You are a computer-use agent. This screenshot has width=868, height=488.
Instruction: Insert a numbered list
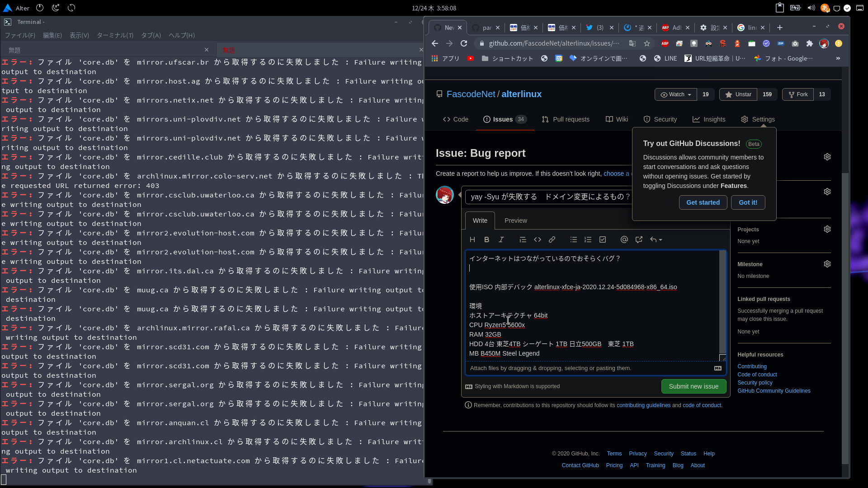[x=588, y=239]
